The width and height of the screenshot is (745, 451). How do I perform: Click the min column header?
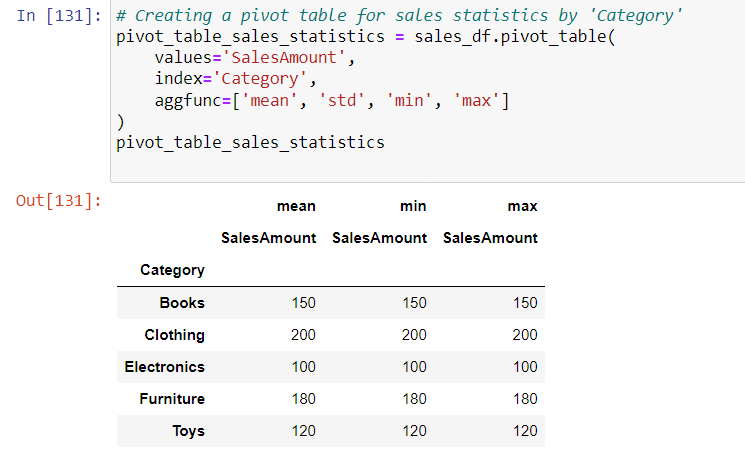(413, 206)
